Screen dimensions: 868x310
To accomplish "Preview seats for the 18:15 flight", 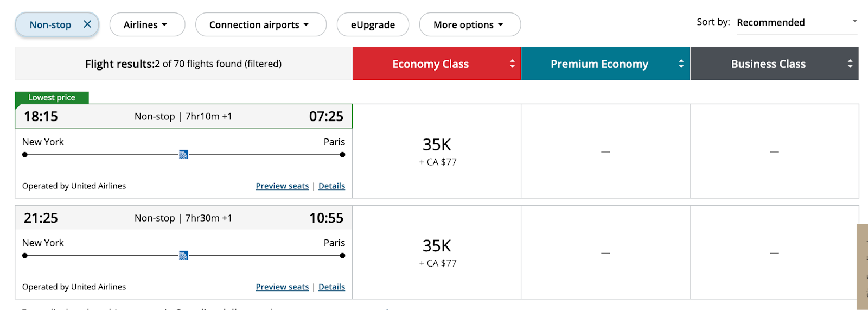I will [282, 186].
